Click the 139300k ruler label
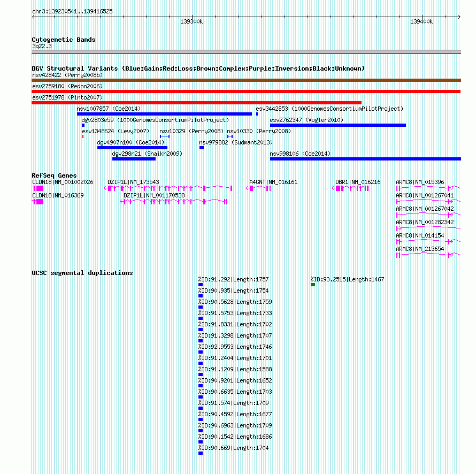Screen dimensions: 476x474 pyautogui.click(x=191, y=21)
